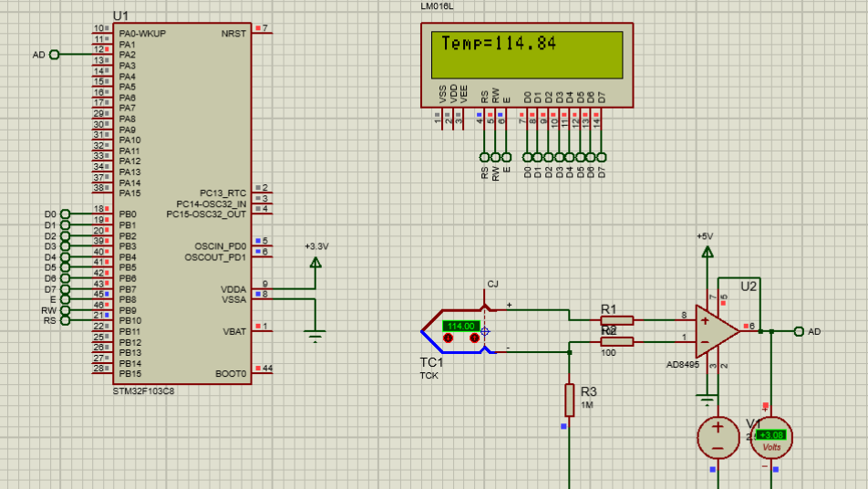Click the TCK thermocouple type label
This screenshot has height=489, width=868.
tap(429, 376)
